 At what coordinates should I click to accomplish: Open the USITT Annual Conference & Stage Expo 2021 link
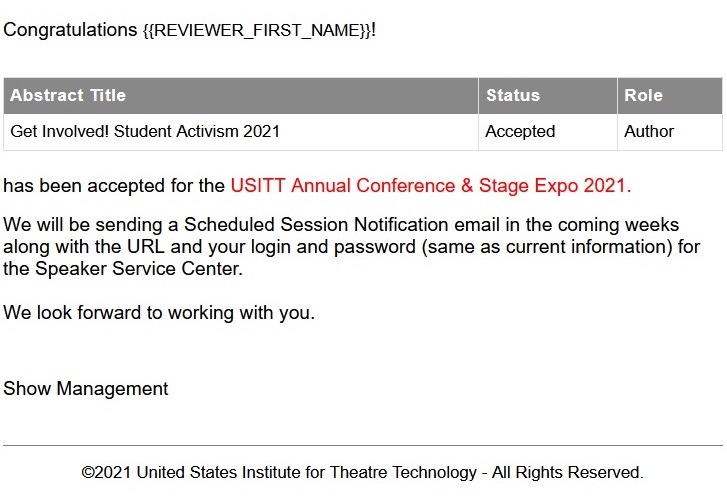[430, 186]
